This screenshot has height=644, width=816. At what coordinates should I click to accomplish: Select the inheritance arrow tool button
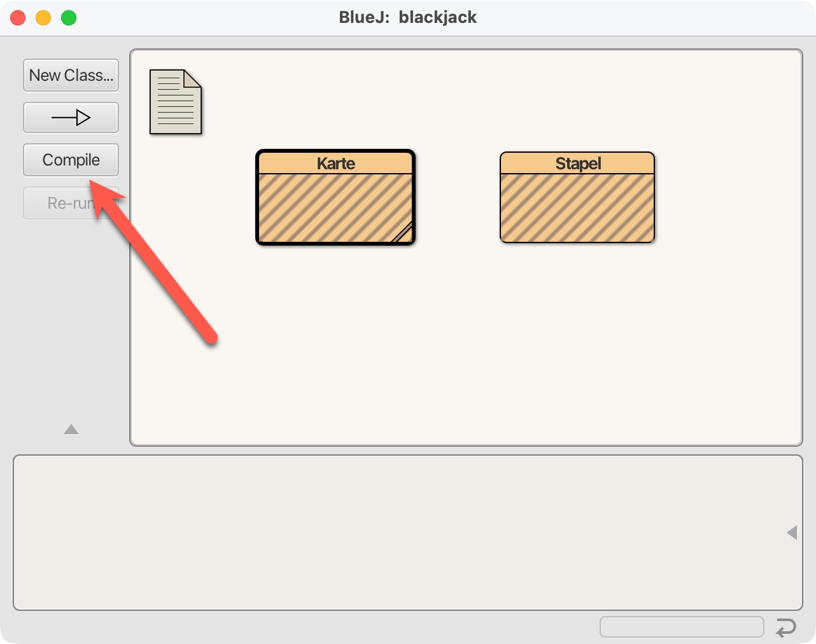click(x=71, y=118)
